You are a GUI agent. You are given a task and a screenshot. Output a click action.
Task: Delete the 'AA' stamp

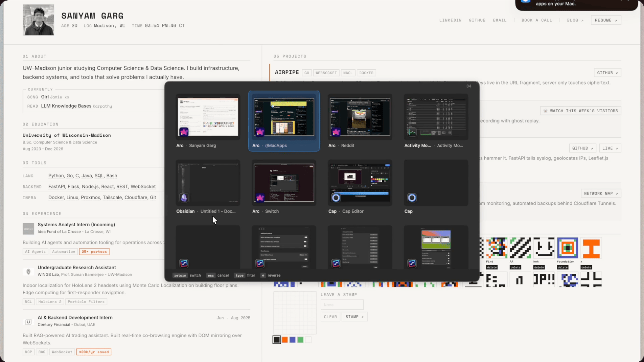tap(515, 267)
